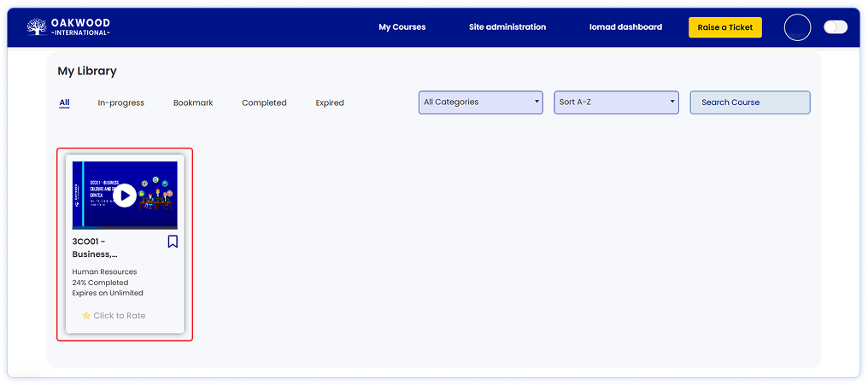Open the Sort A-Z dropdown
868x385 pixels.
[616, 102]
